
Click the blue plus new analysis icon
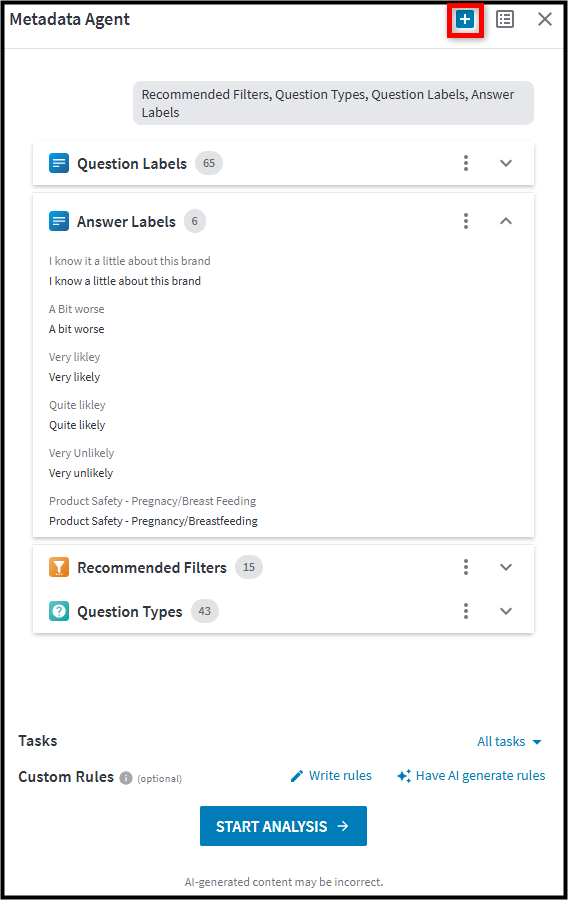click(x=465, y=20)
